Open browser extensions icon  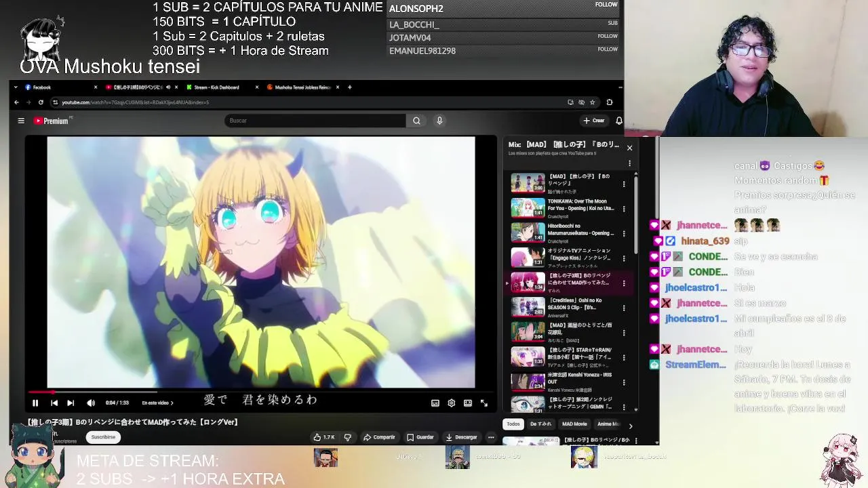pos(609,102)
